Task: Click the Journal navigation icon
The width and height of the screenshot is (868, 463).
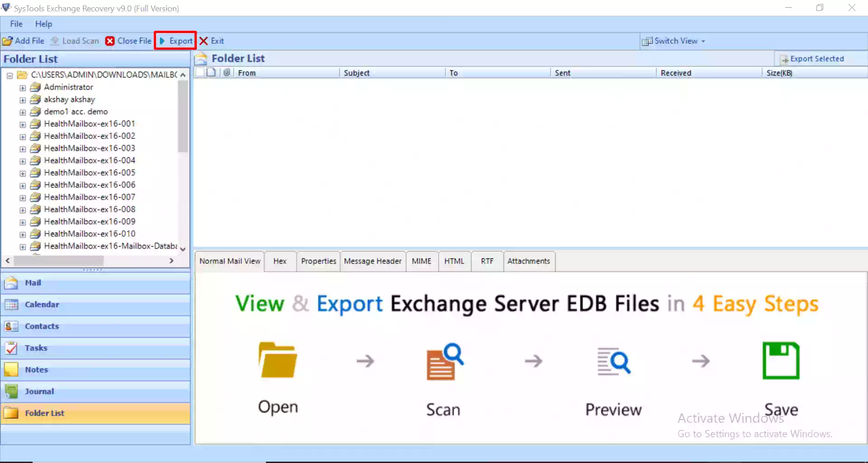Action: coord(11,391)
